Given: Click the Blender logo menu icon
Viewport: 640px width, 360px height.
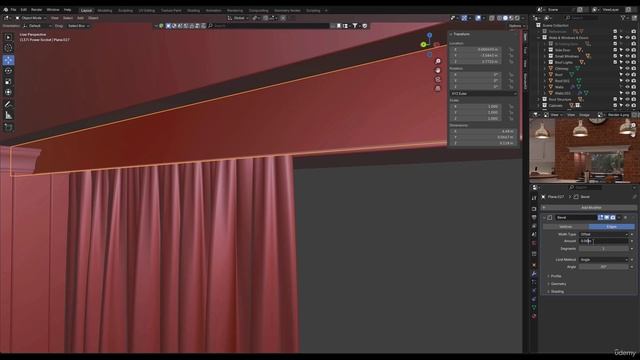Looking at the screenshot, I should [5, 10].
